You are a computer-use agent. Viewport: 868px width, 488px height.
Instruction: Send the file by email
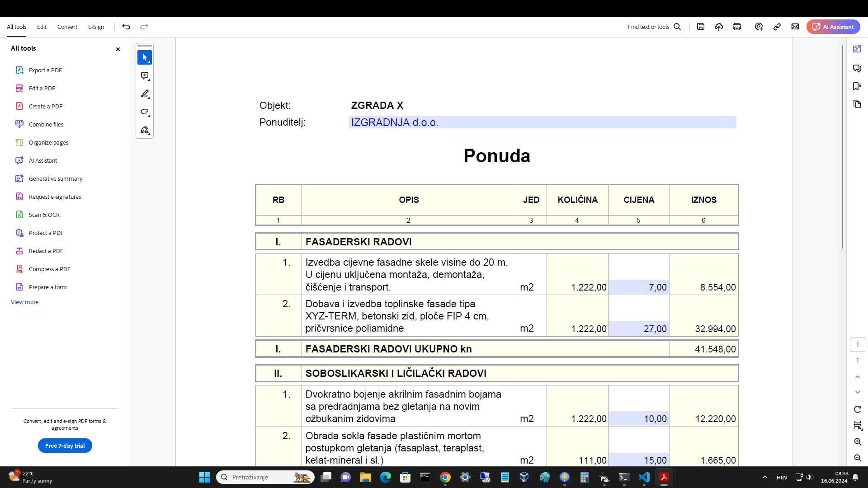click(795, 27)
